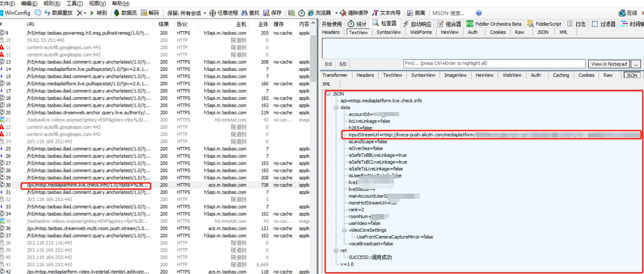The width and height of the screenshot is (644, 274).
Task: Open the 工具(T) menu
Action: point(75,3)
